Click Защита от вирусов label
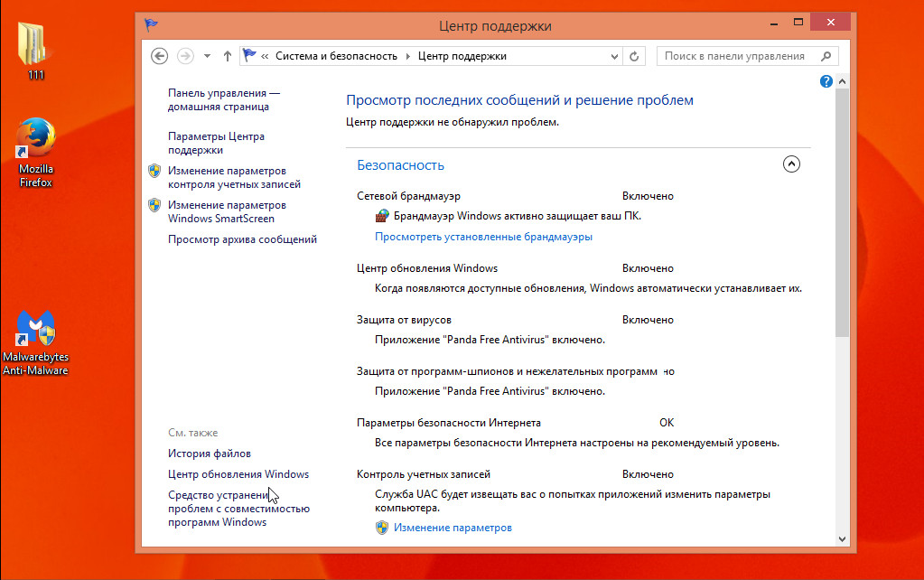 click(404, 320)
